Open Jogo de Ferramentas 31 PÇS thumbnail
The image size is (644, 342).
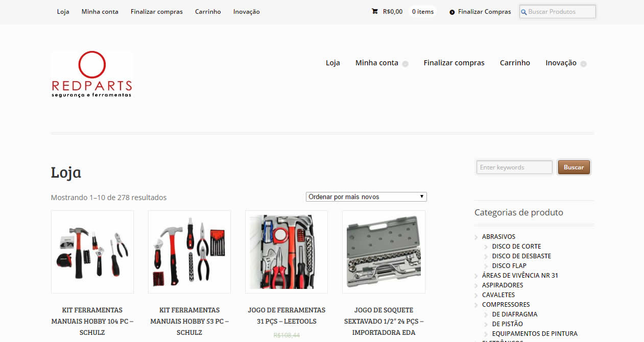tap(287, 252)
